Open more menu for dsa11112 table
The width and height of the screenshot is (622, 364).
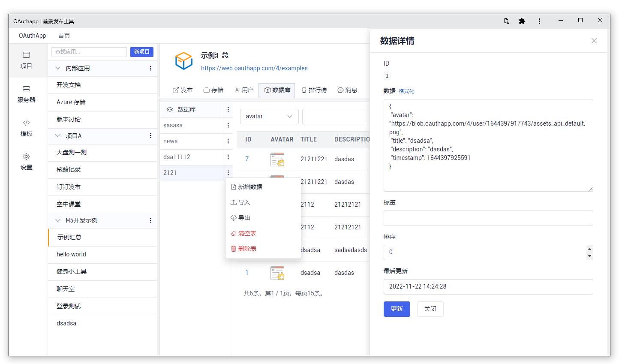click(228, 157)
